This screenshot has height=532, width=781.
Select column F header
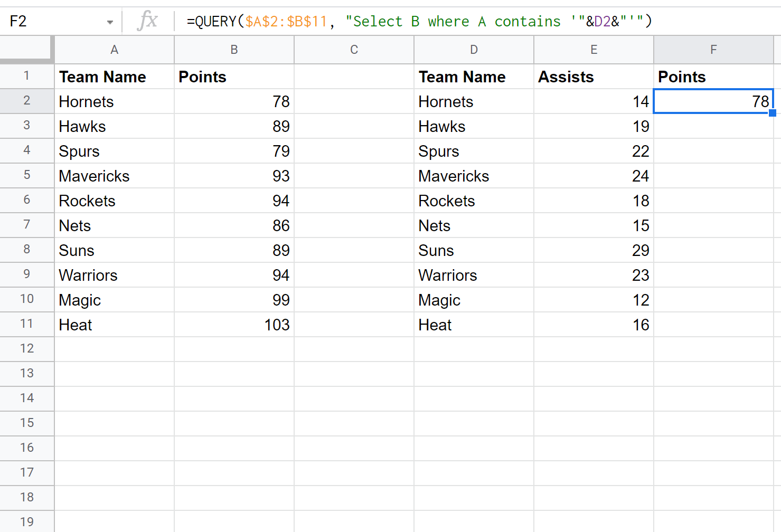point(713,50)
